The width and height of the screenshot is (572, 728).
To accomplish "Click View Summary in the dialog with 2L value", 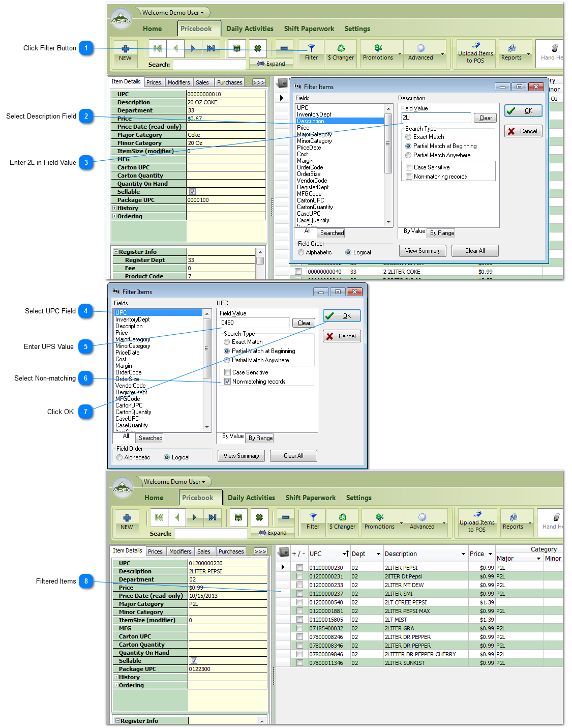I will coord(423,251).
